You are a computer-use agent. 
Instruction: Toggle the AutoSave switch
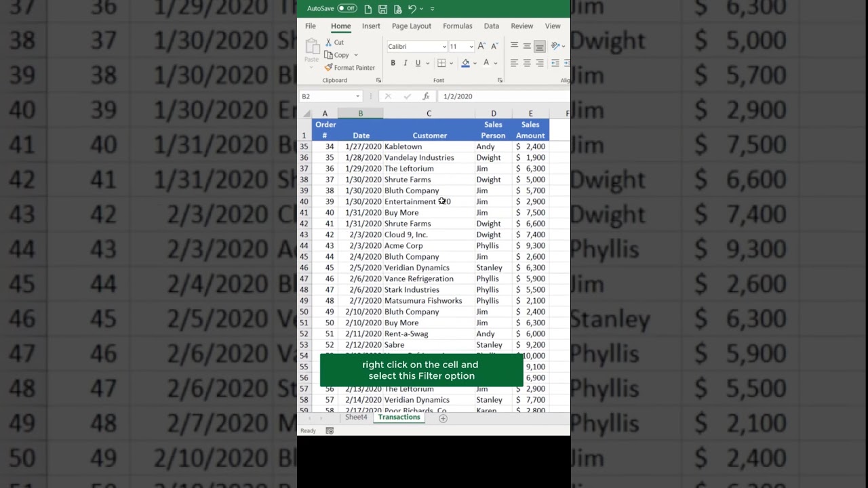pyautogui.click(x=347, y=9)
